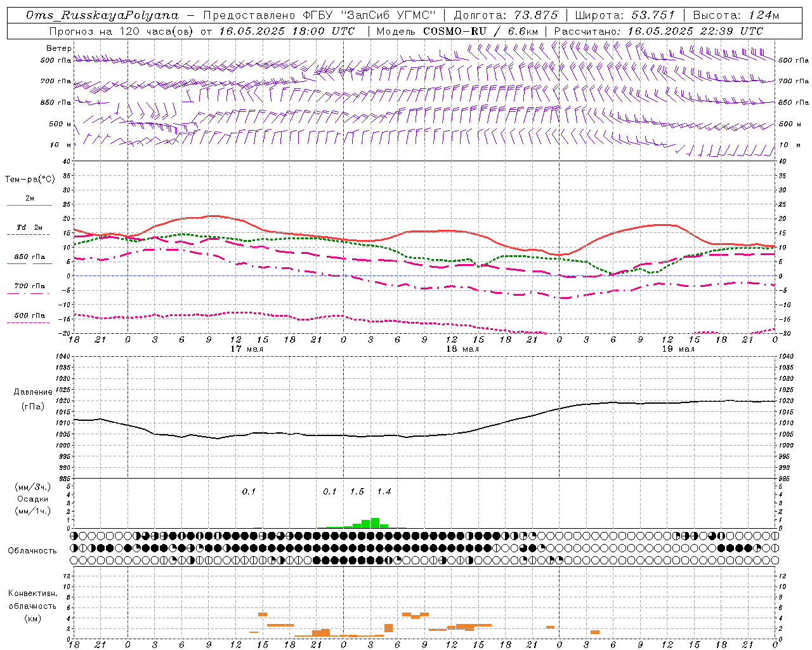The height and width of the screenshot is (650, 812).
Task: Select the Модель COSMO-RU / 6.6км label
Action: [x=457, y=30]
